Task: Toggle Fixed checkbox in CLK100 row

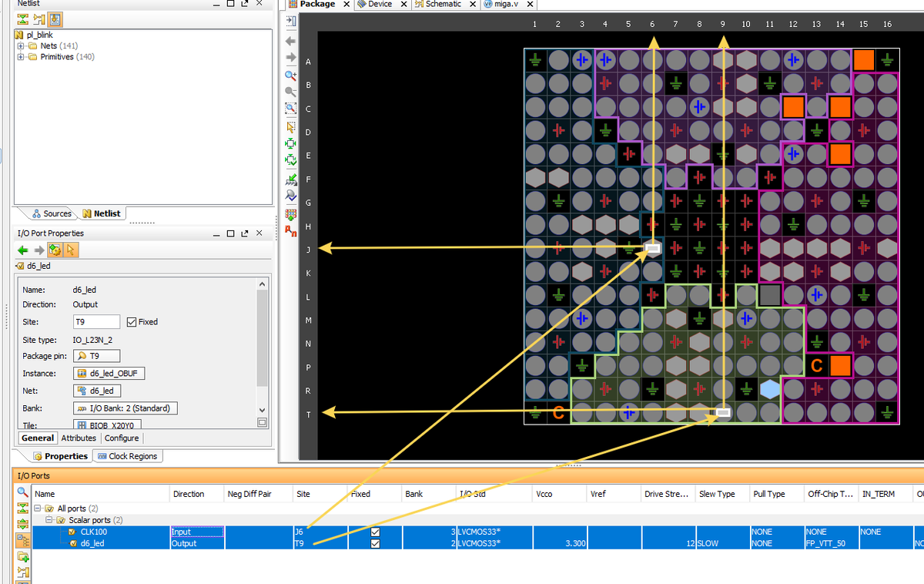Action: 375,532
